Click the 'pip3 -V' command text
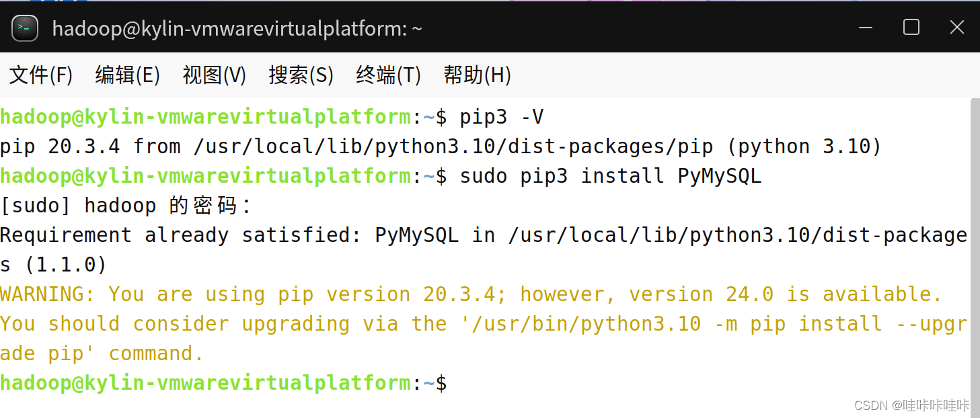This screenshot has height=418, width=980. [x=502, y=117]
